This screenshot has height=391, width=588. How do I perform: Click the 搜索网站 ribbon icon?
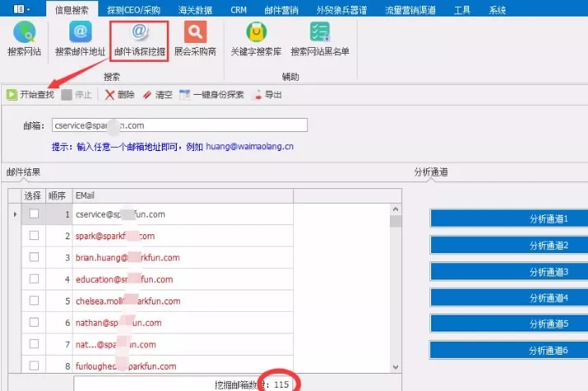[23, 38]
